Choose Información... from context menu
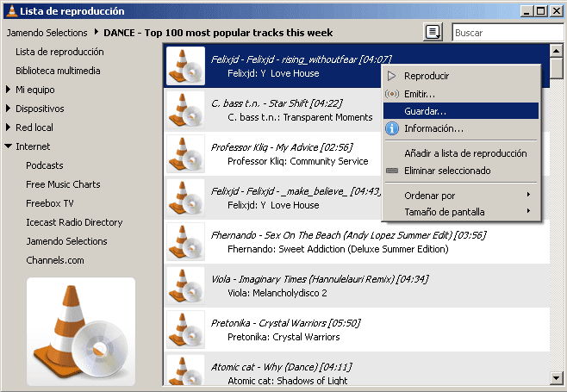 click(461, 128)
